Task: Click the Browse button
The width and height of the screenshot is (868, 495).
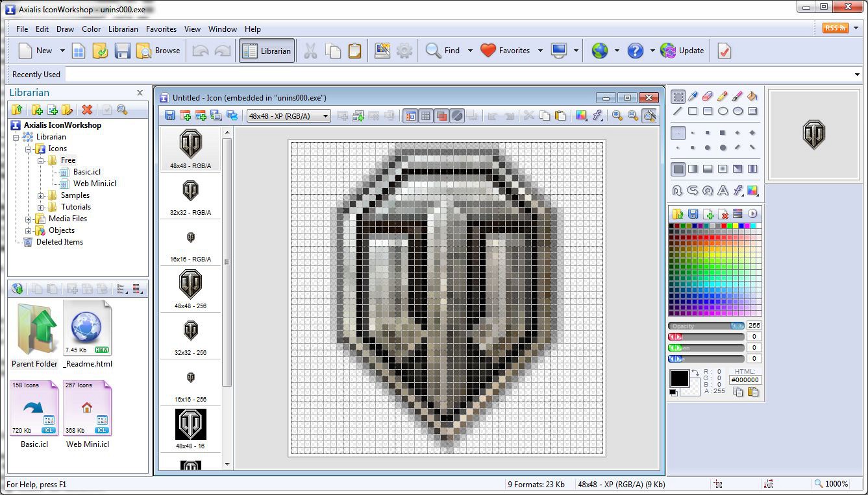Action: click(158, 51)
